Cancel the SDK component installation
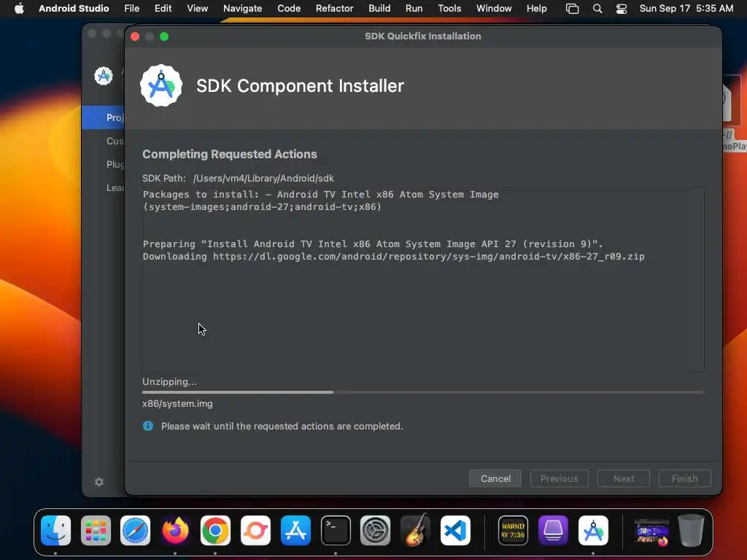 click(495, 478)
